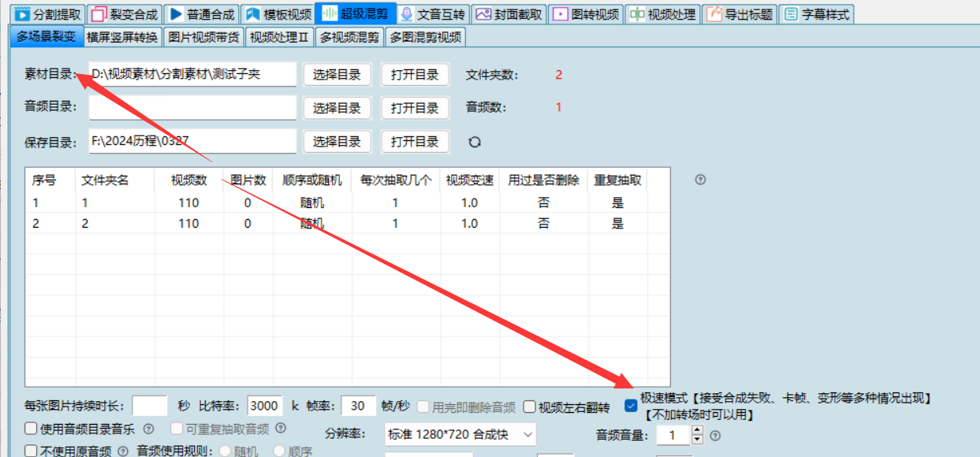Viewport: 980px width, 457px height.
Task: Select the 多场景裂变 sub-tab
Action: [x=47, y=36]
